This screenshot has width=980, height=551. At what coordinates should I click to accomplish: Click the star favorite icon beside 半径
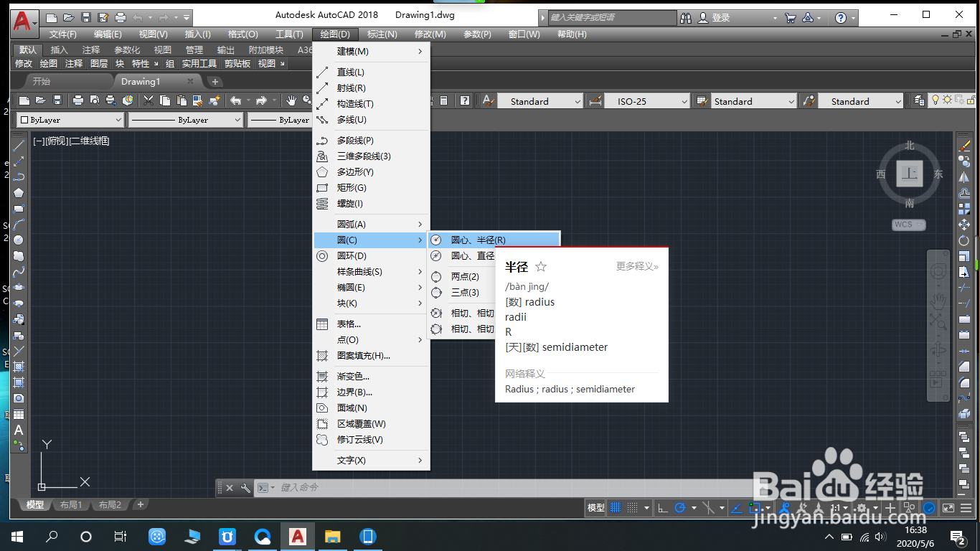click(x=541, y=267)
